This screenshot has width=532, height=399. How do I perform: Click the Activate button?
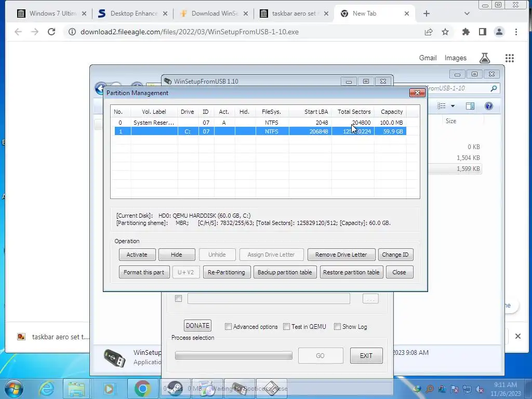[137, 255]
